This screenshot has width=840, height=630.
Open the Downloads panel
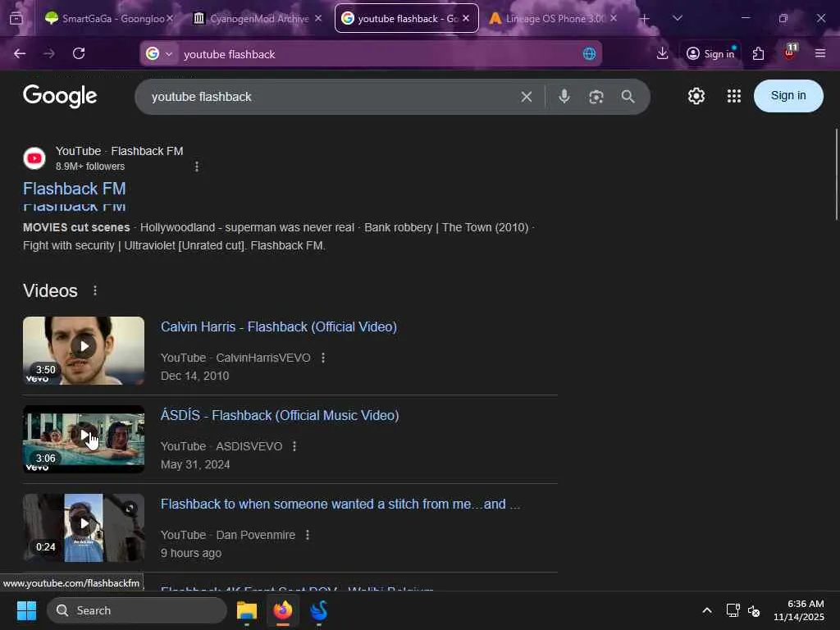tap(662, 53)
